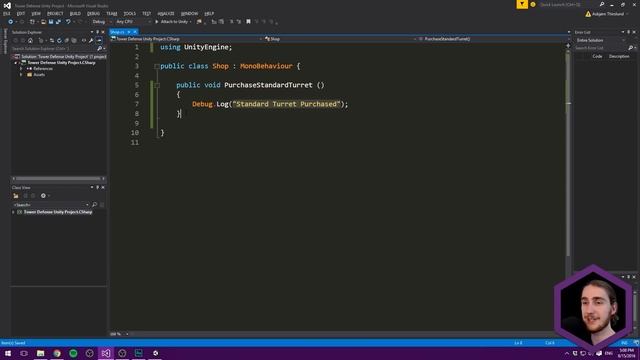Open the EDIT menu
640x360 pixels.
pyautogui.click(x=21, y=13)
